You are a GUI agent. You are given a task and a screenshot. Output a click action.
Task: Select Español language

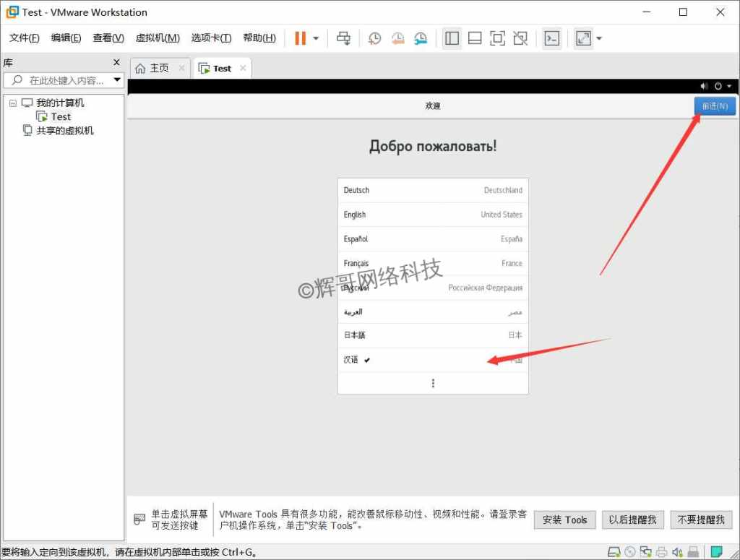433,239
